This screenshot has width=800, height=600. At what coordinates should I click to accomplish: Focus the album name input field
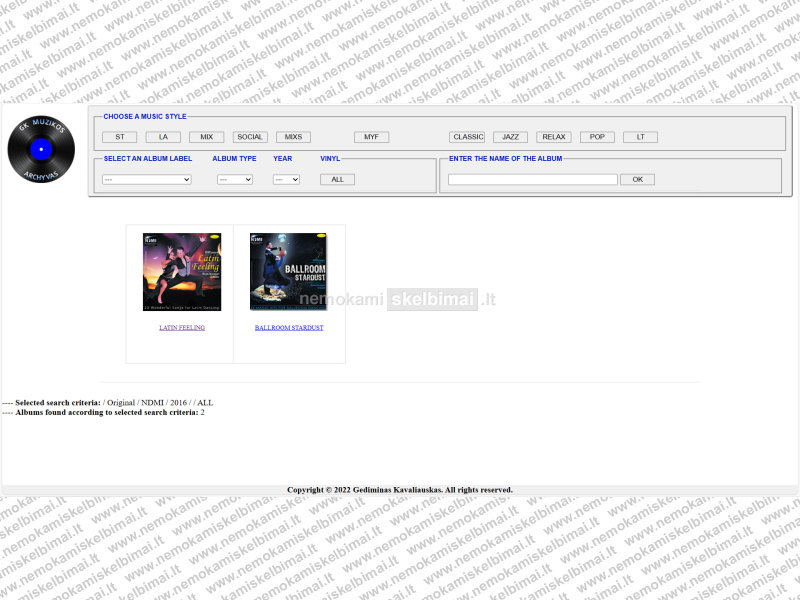[533, 180]
